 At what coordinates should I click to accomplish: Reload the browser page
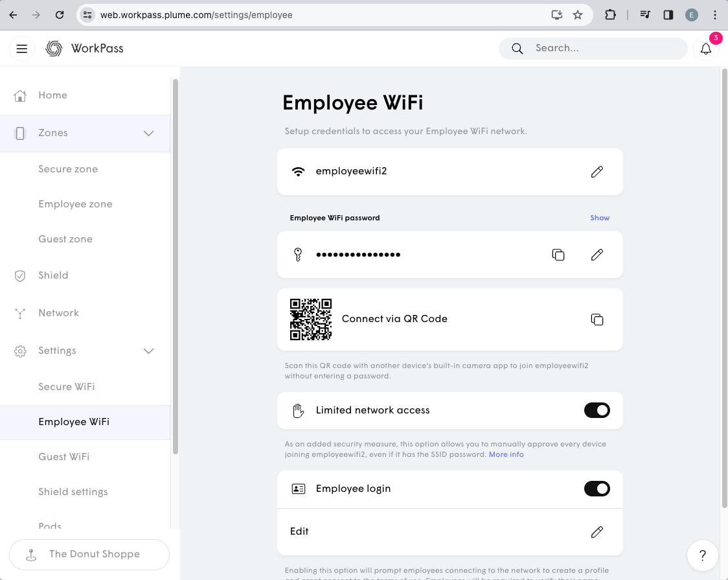point(60,15)
